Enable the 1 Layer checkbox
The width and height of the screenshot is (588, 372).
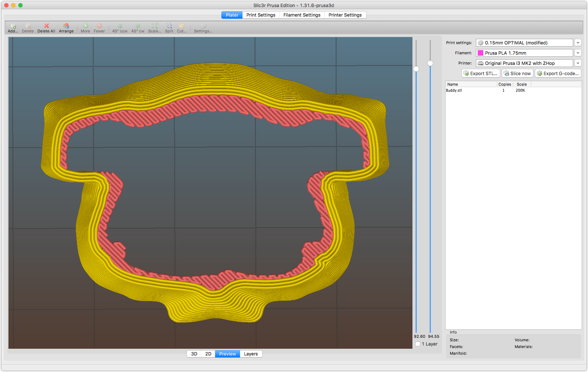pyautogui.click(x=418, y=344)
